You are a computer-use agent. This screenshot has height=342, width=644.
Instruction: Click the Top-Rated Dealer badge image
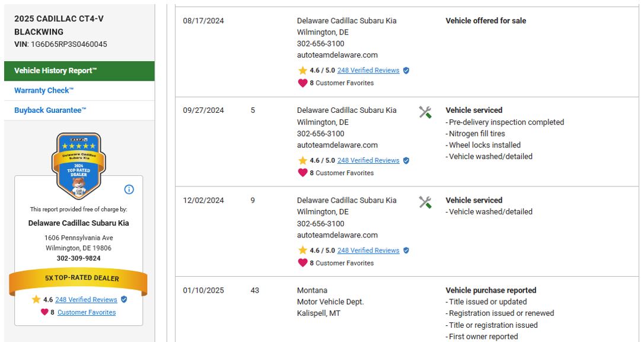[x=78, y=165]
